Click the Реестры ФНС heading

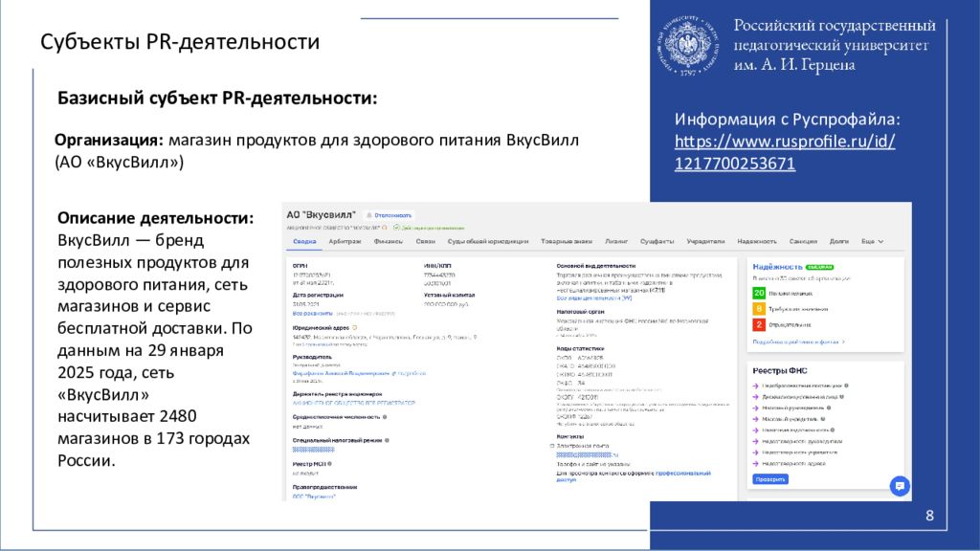pyautogui.click(x=779, y=370)
